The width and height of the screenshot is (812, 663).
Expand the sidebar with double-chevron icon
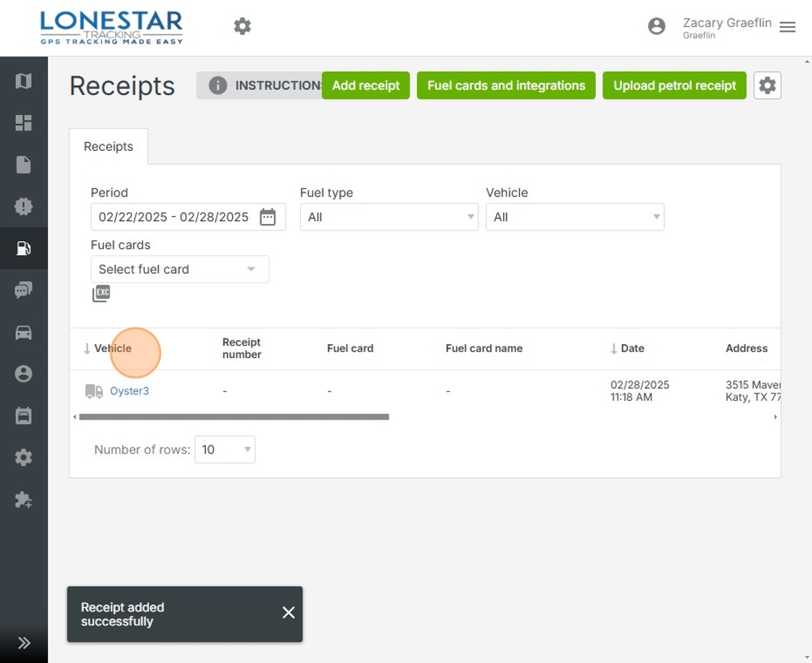coord(23,643)
